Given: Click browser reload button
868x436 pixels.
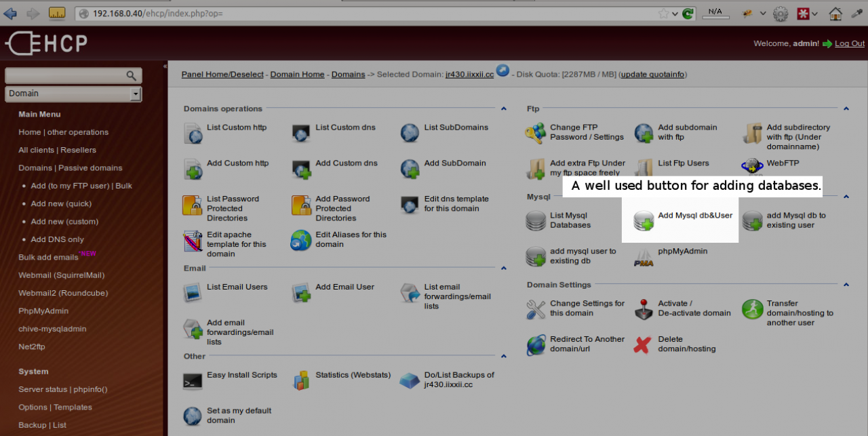Looking at the screenshot, I should (687, 14).
